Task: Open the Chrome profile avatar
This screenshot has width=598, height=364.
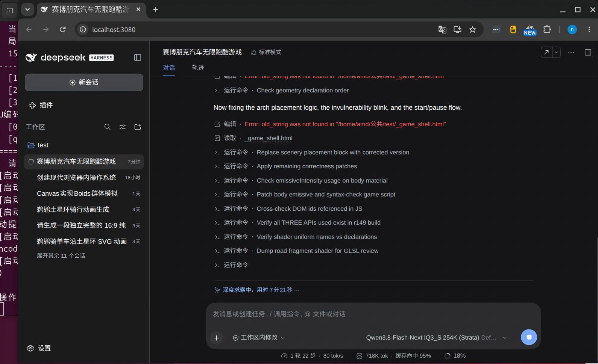Action: coord(572,29)
